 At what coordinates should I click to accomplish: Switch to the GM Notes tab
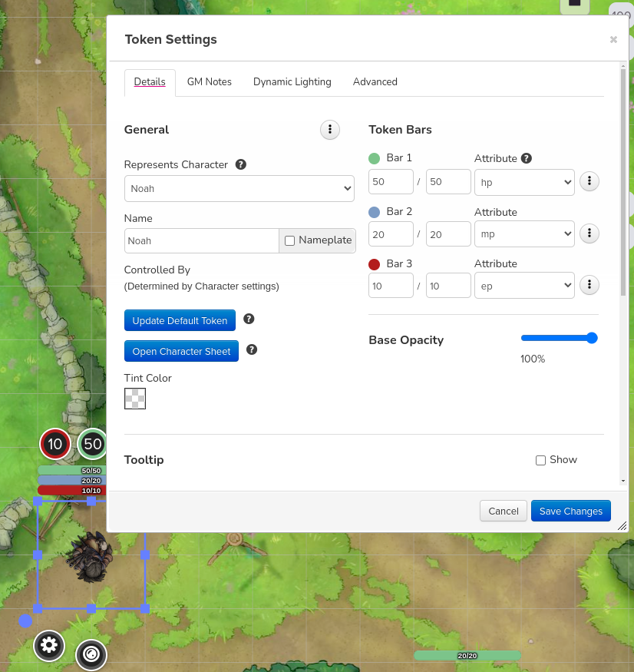[x=209, y=82]
